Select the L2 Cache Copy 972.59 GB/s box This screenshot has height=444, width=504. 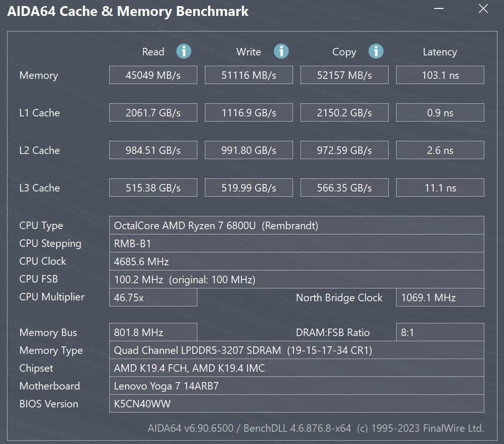click(x=344, y=150)
